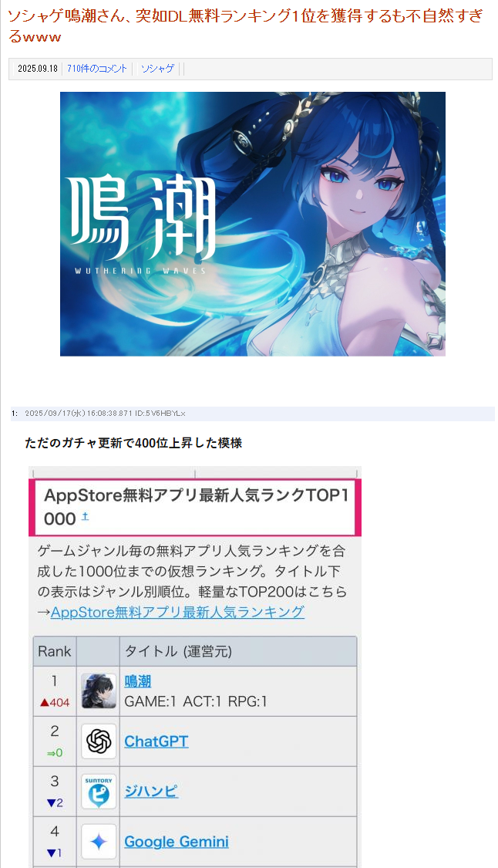Screen dimensions: 498x868
Task: Open the 710件のコメント comments link
Action: pyautogui.click(x=97, y=69)
